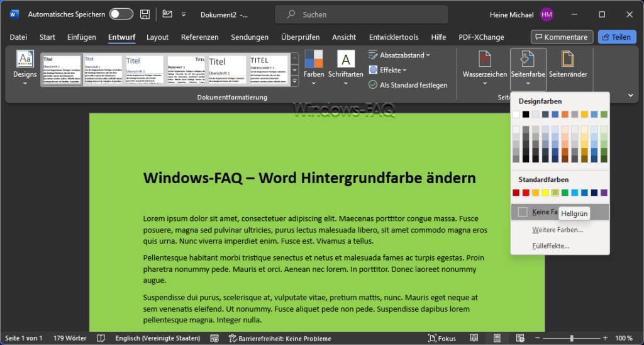This screenshot has width=644, height=345.
Task: Click gallery scroll-down arrow in Dokumentformatierung
Action: [294, 70]
